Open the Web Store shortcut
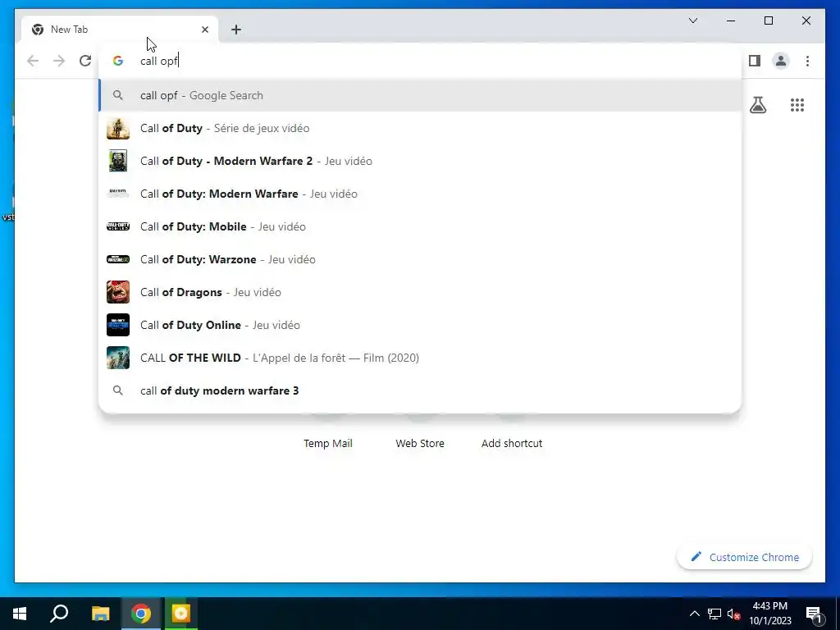Viewport: 840px width, 630px height. click(420, 443)
